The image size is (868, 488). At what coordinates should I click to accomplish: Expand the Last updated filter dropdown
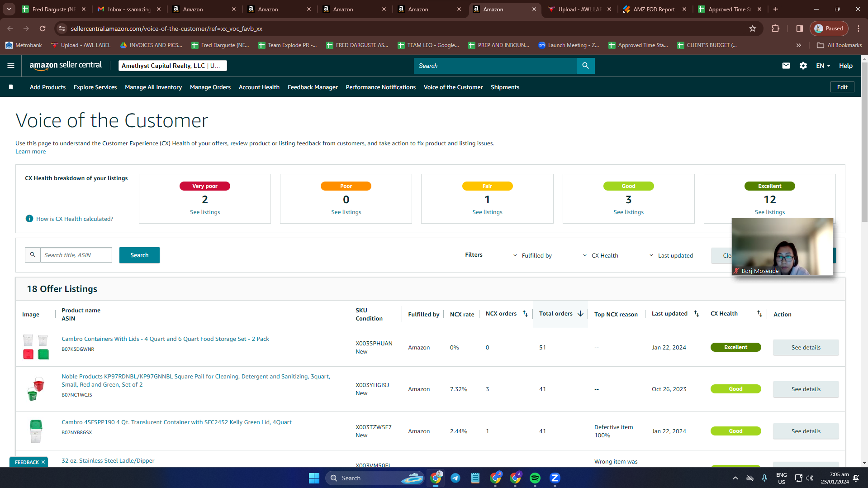[671, 255]
